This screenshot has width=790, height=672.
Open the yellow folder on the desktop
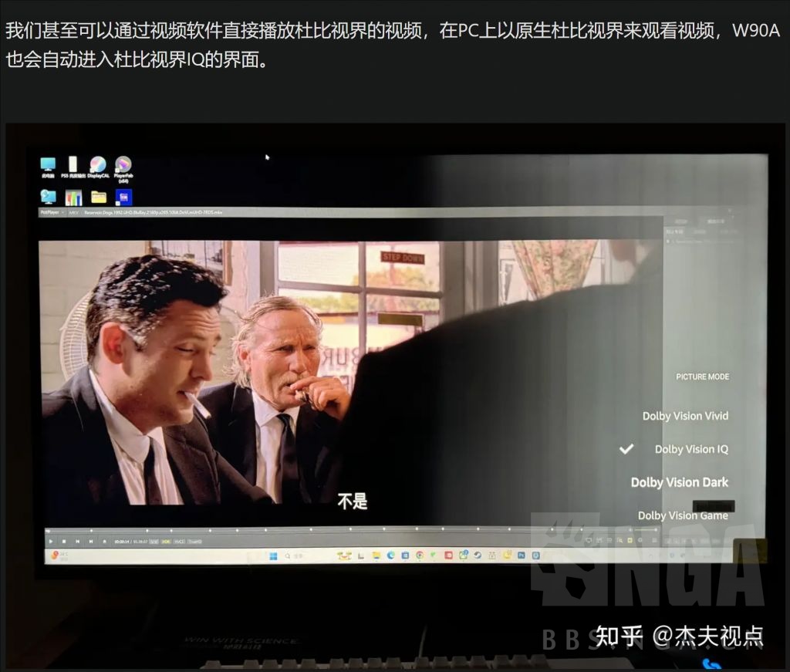tap(98, 197)
